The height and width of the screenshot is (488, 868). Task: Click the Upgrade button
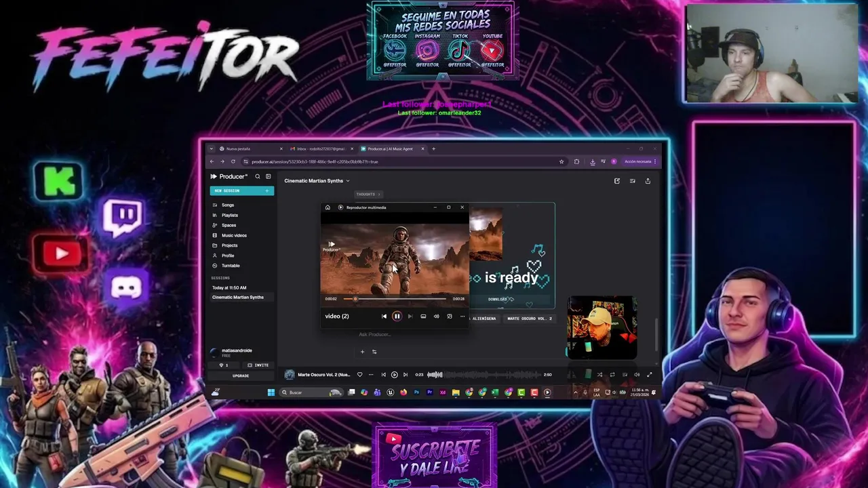tap(241, 375)
